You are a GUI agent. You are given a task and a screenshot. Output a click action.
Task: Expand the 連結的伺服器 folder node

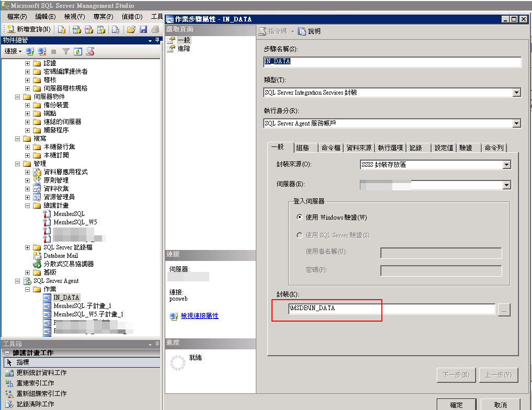(x=28, y=122)
